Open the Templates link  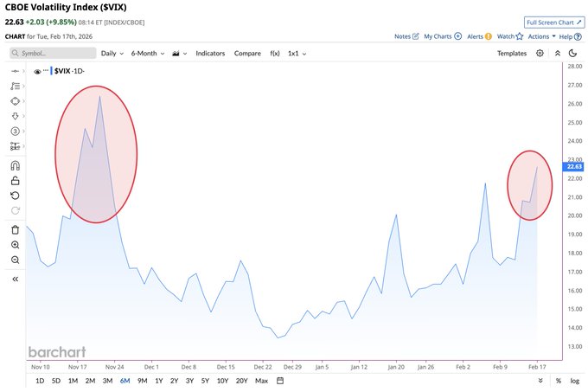[512, 54]
